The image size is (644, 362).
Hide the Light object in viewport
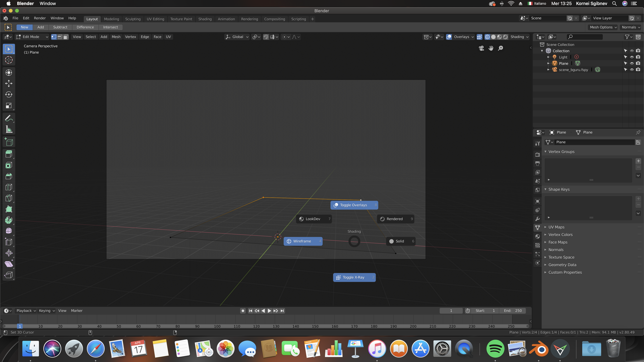tap(632, 57)
